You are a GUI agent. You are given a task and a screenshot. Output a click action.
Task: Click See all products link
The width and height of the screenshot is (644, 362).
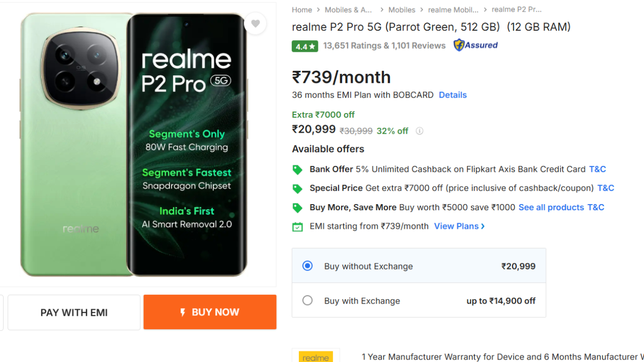point(551,207)
